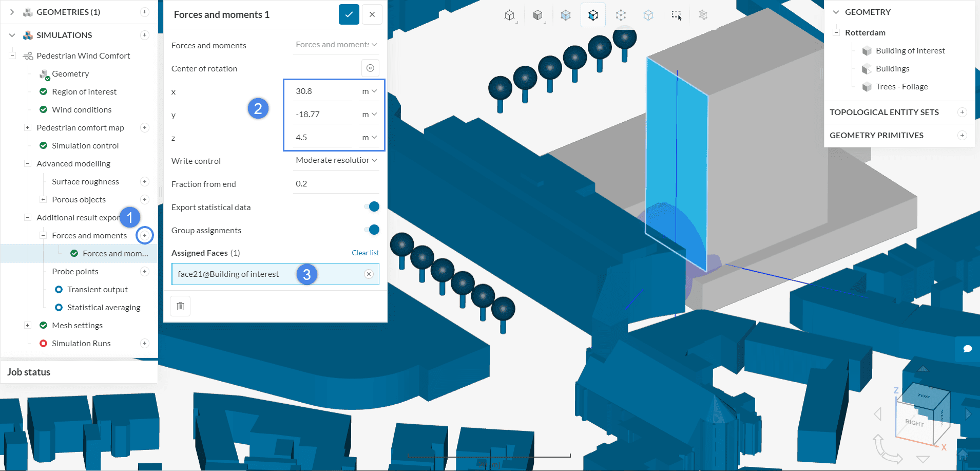Delete Forces and moments 1 via trash icon
Screen dimensions: 980x471
pos(180,306)
